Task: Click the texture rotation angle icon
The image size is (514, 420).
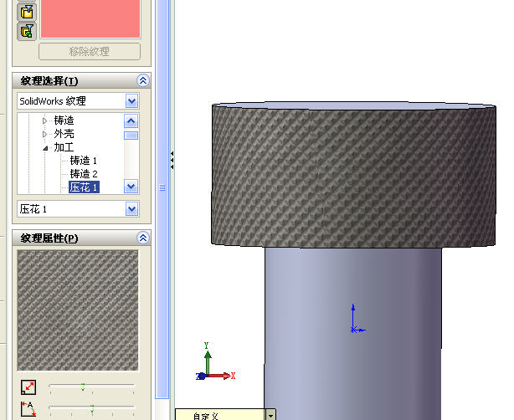Action: (28, 409)
